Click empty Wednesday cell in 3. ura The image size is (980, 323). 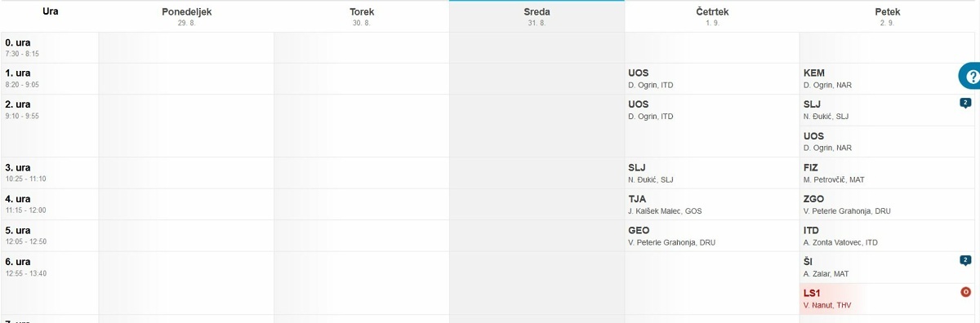click(537, 173)
